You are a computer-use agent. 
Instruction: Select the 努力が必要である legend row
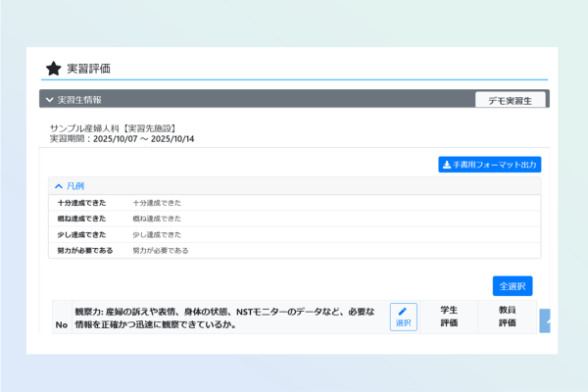294,251
